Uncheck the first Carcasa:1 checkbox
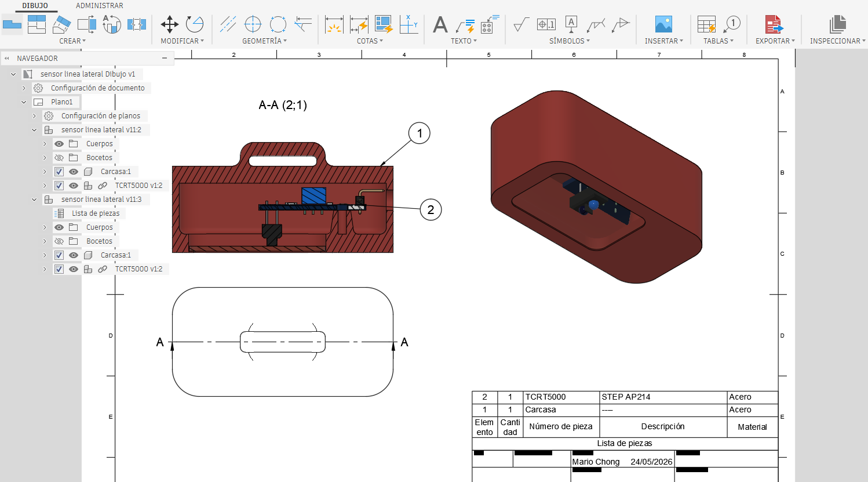This screenshot has width=868, height=482. pos(59,172)
